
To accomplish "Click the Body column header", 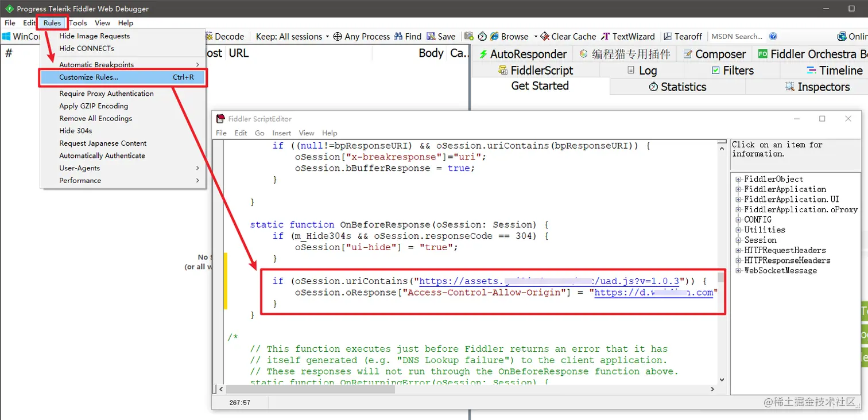I will point(431,53).
